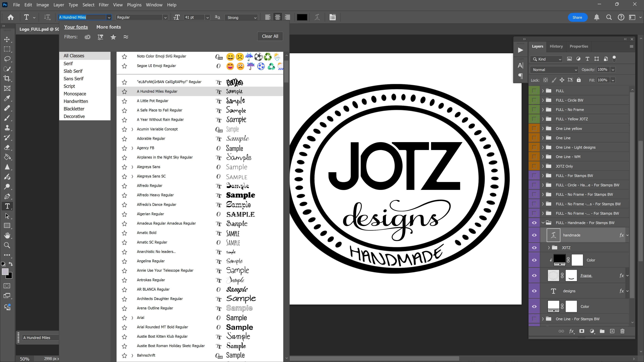Click the Create warped text icon
Viewport: 644px width, 362px height.
point(317,17)
